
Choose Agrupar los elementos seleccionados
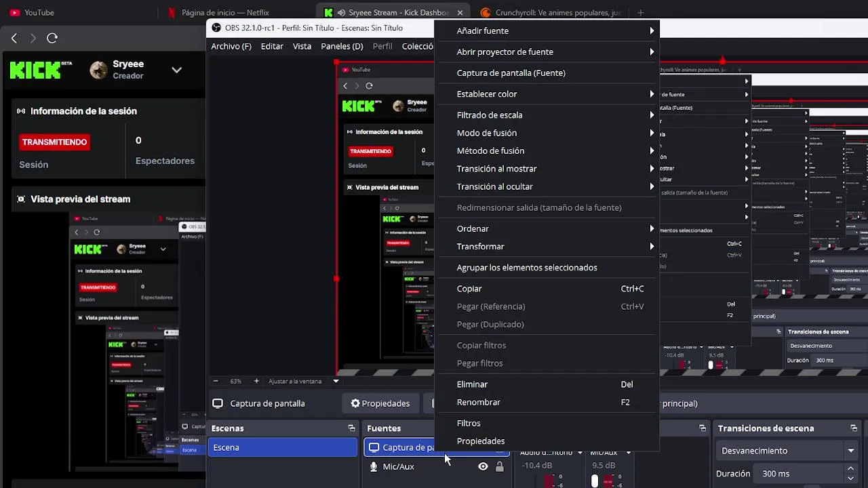click(x=547, y=267)
